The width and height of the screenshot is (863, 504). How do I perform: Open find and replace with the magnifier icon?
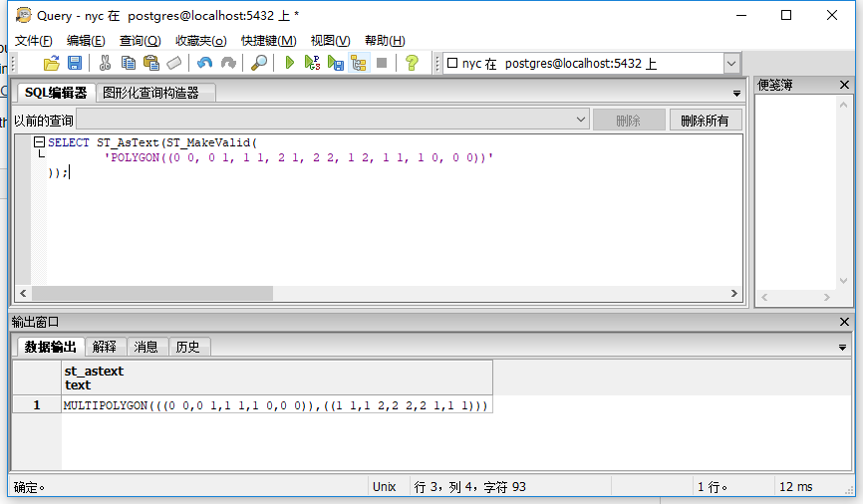259,64
